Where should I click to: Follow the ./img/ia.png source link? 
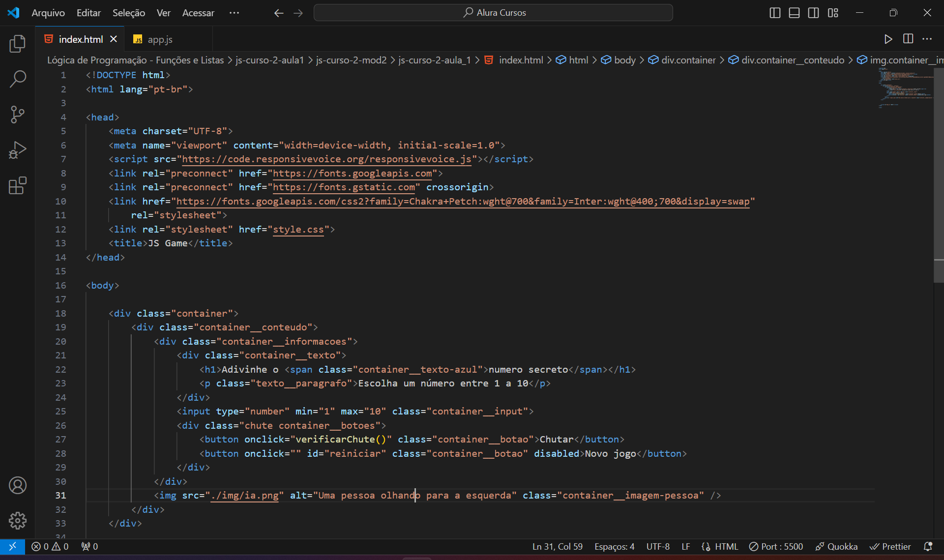(244, 495)
